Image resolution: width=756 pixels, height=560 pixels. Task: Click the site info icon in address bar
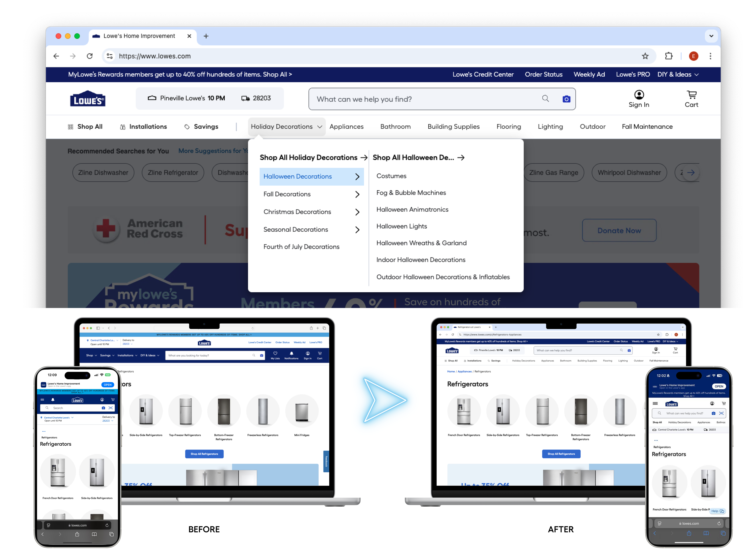coord(109,56)
